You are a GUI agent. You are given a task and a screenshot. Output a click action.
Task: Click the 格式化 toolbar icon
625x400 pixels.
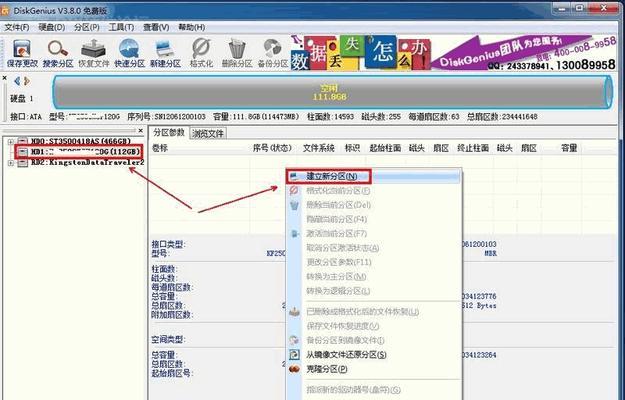point(201,53)
